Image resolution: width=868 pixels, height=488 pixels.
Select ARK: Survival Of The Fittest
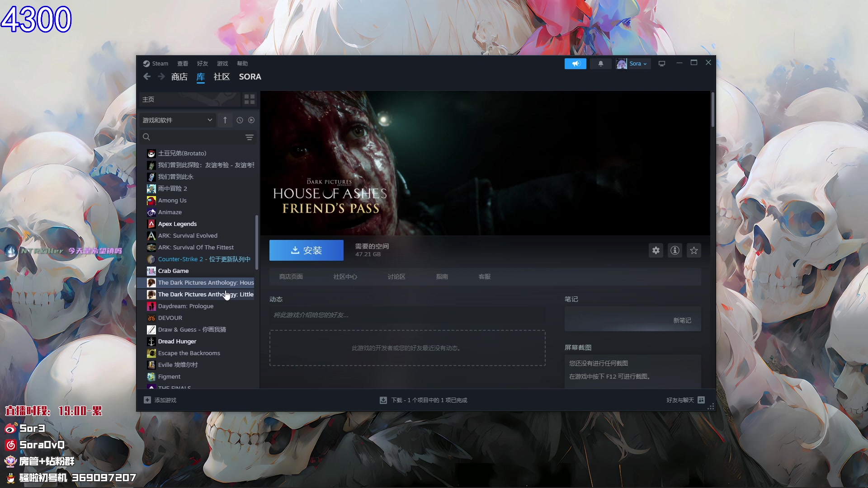(x=196, y=248)
